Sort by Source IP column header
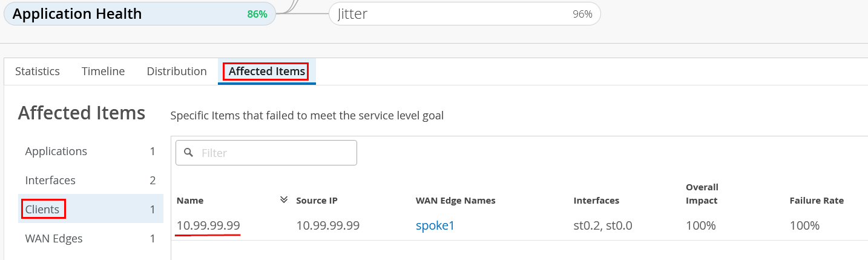Viewport: 868px width, 260px height. pos(317,201)
